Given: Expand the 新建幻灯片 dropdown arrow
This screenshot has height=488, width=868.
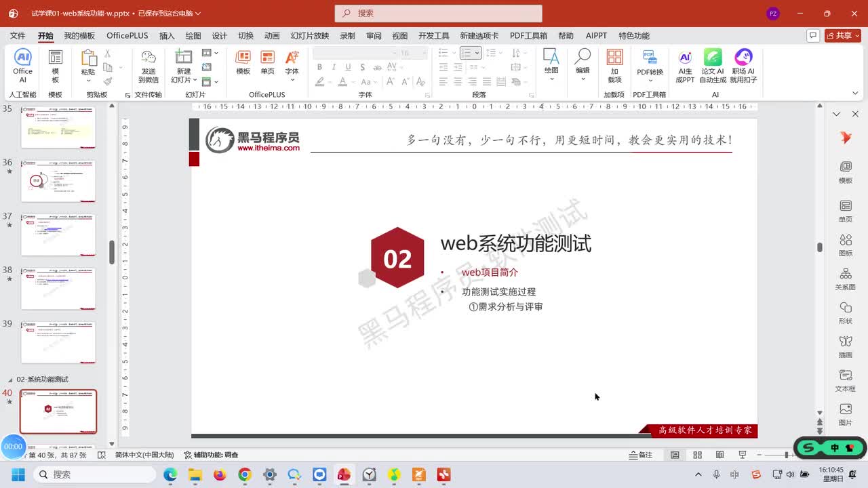Looking at the screenshot, I should coord(195,80).
